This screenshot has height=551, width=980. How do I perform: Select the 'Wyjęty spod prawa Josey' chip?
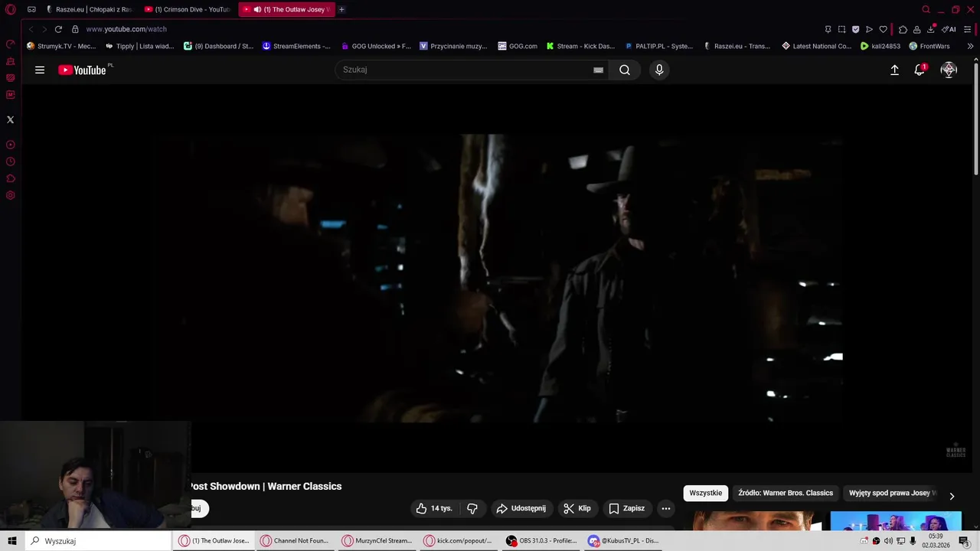point(891,493)
